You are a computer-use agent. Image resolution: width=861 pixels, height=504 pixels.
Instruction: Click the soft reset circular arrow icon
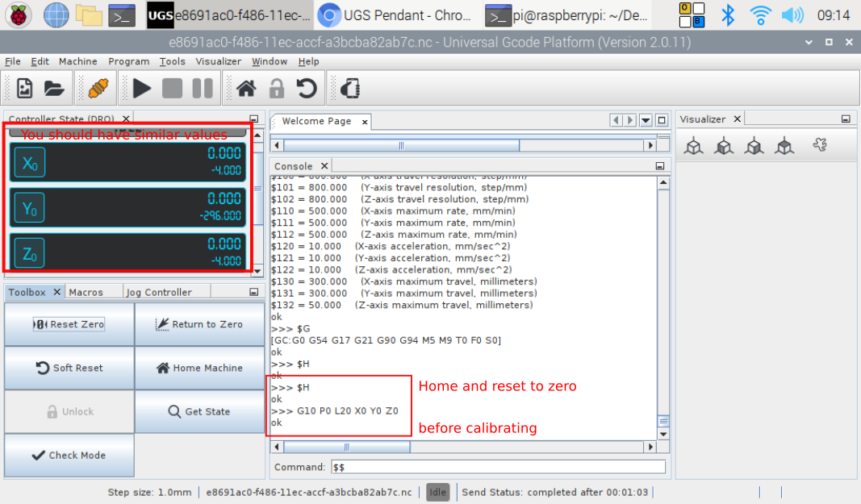pos(307,89)
